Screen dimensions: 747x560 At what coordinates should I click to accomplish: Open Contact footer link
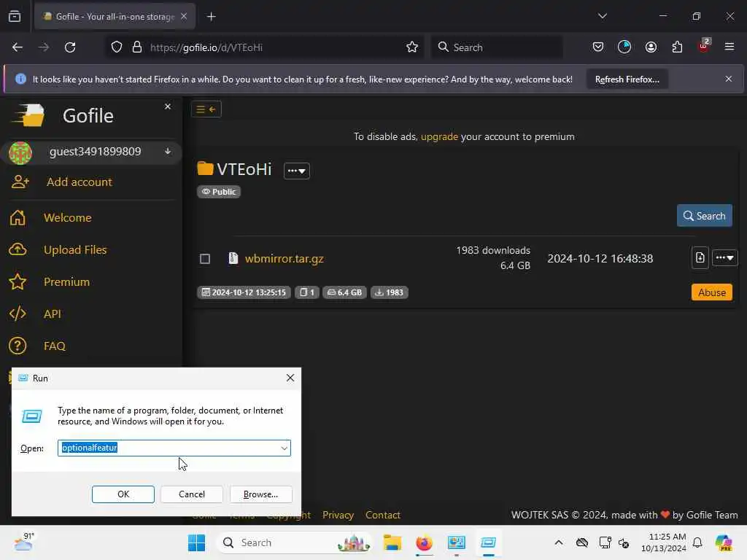coord(382,516)
